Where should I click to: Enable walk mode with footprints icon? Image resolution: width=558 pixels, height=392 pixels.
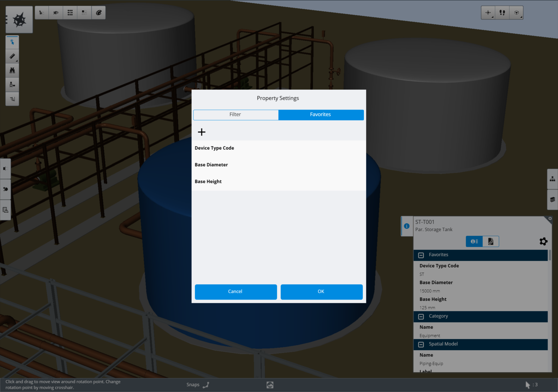(502, 13)
